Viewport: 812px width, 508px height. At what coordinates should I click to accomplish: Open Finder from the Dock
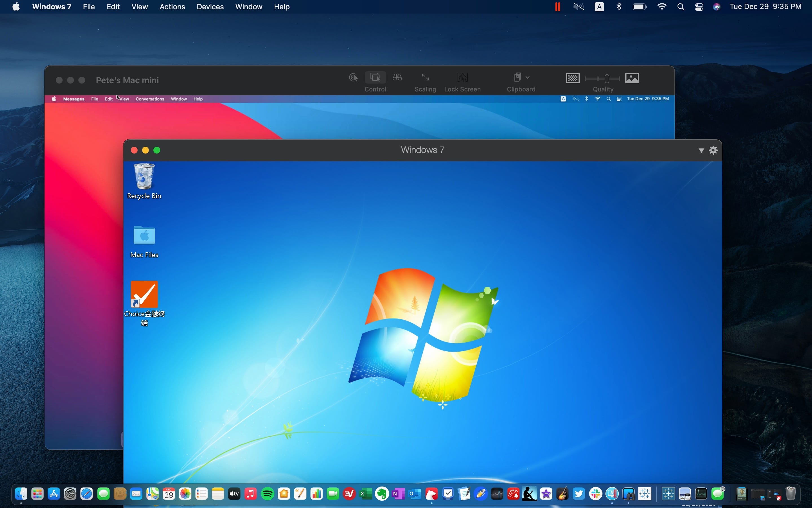click(21, 494)
